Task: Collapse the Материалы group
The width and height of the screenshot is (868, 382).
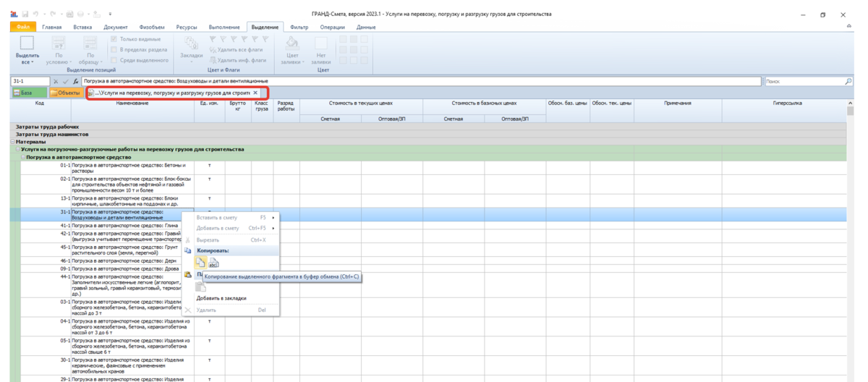Action: tap(13, 142)
